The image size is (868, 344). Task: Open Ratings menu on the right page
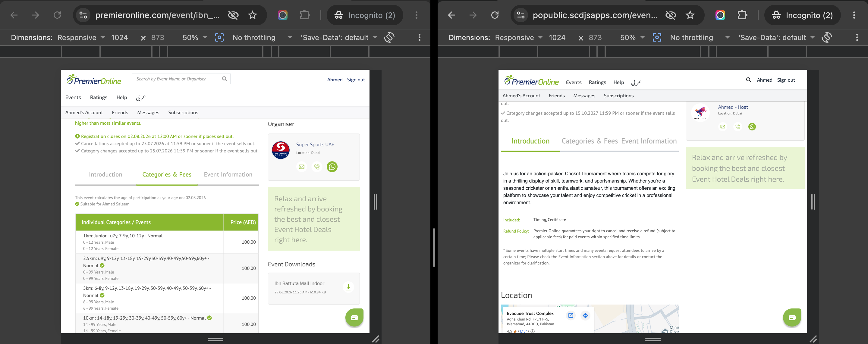click(x=597, y=82)
